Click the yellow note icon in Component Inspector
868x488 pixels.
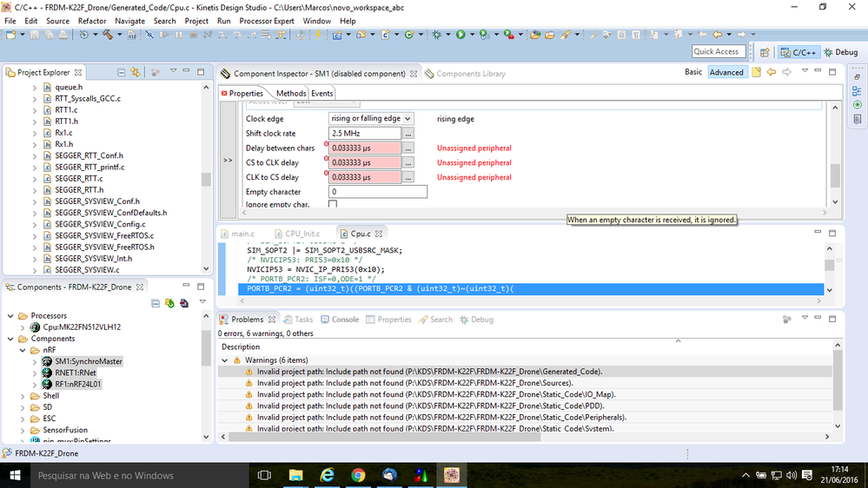click(x=756, y=72)
